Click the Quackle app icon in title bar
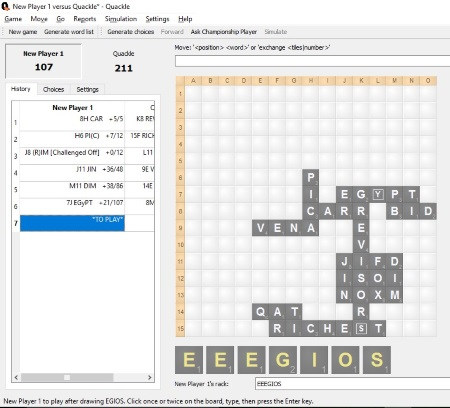 5,6
